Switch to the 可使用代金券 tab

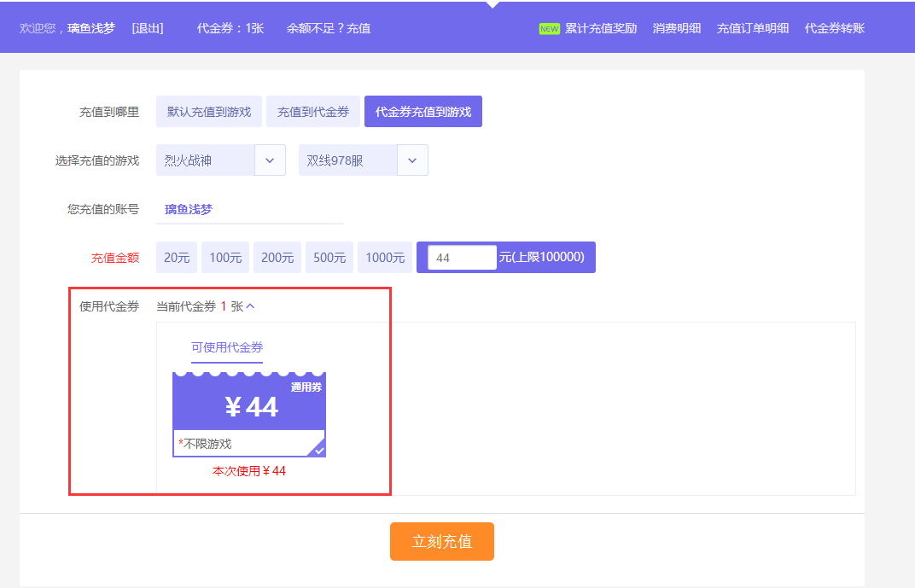click(x=227, y=347)
